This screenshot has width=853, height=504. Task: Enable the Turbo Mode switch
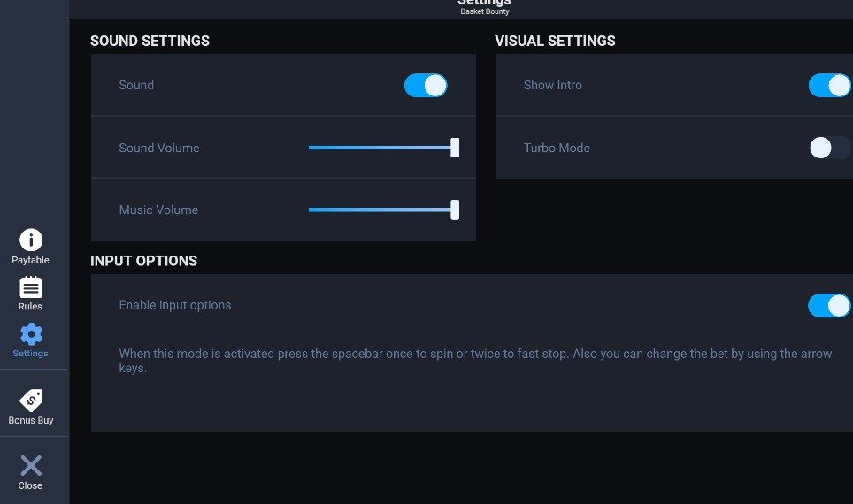click(830, 148)
